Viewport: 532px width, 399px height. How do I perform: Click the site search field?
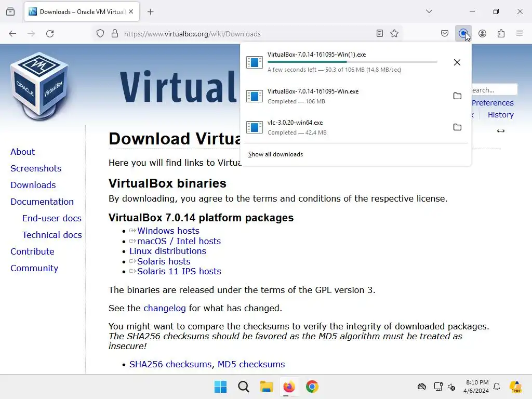coord(495,90)
